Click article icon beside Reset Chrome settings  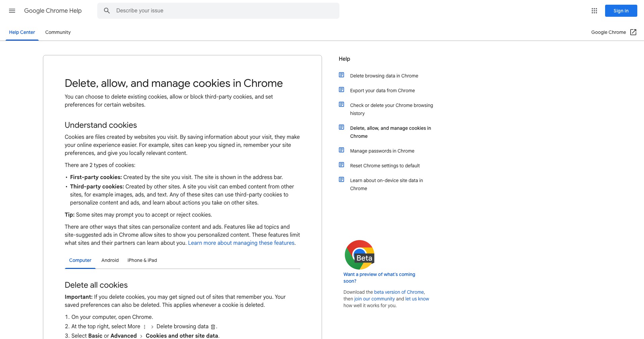(341, 165)
